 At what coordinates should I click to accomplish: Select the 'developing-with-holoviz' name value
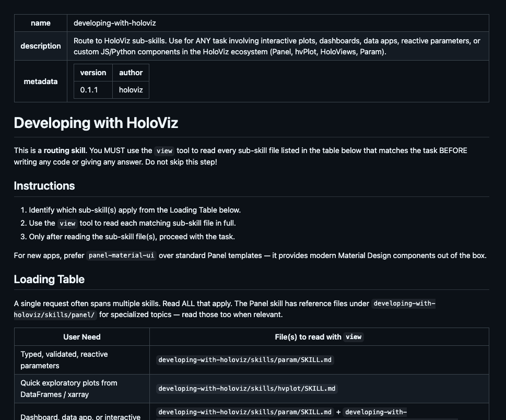coord(114,23)
